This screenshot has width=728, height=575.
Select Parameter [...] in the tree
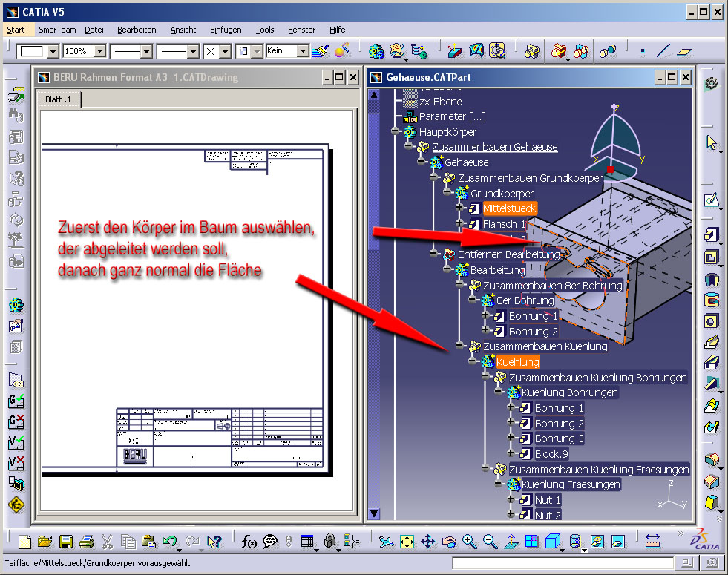coord(452,116)
